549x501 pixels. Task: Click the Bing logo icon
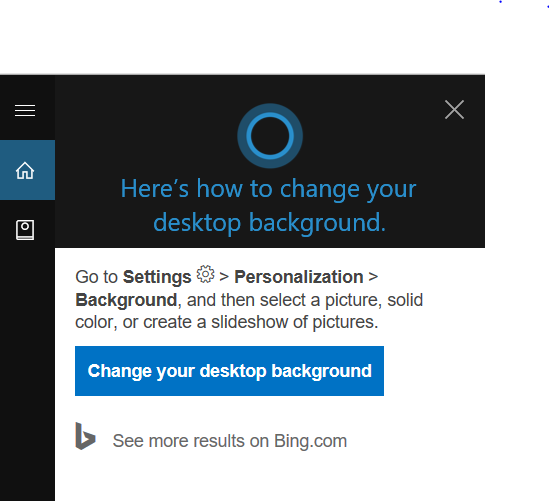tap(85, 436)
